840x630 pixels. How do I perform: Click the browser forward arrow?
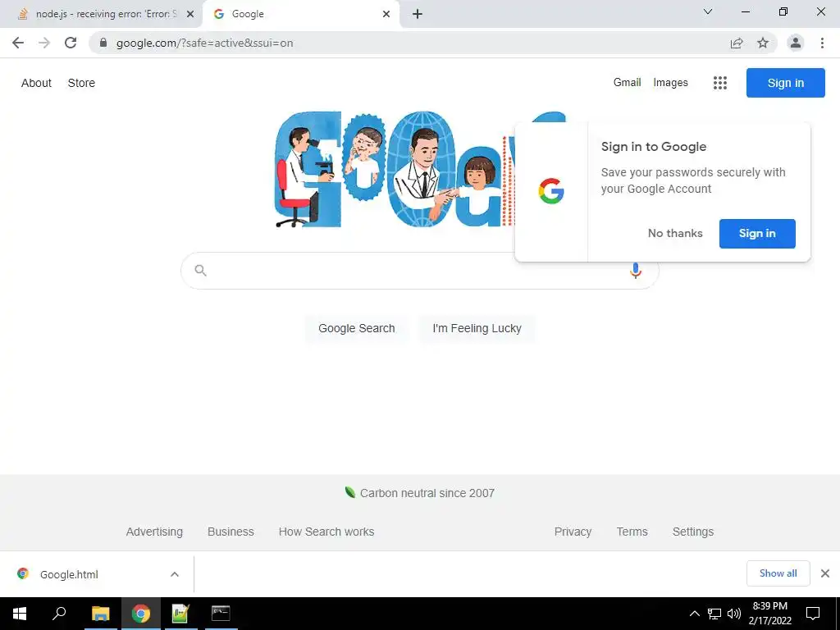pos(44,43)
